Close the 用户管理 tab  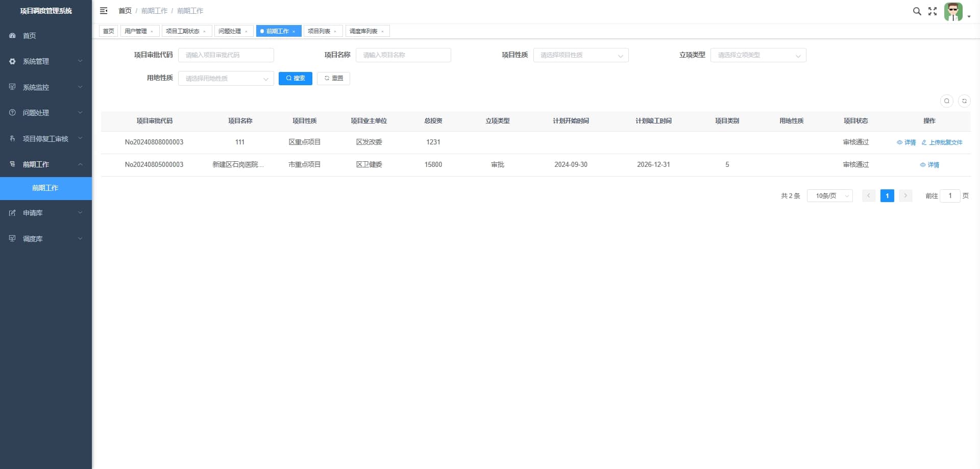coord(152,32)
